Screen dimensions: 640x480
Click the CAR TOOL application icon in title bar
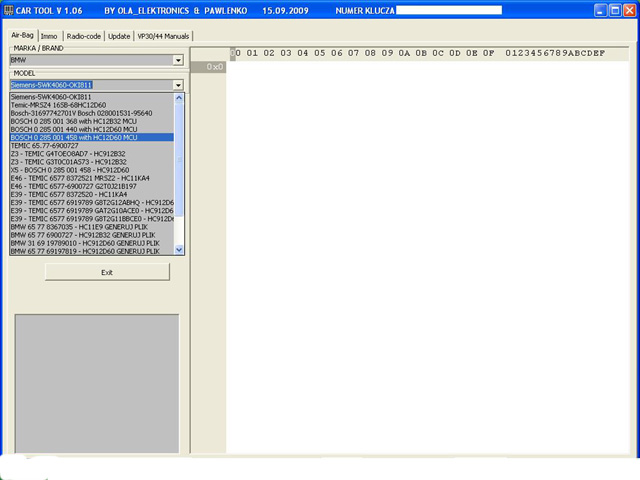coord(9,10)
